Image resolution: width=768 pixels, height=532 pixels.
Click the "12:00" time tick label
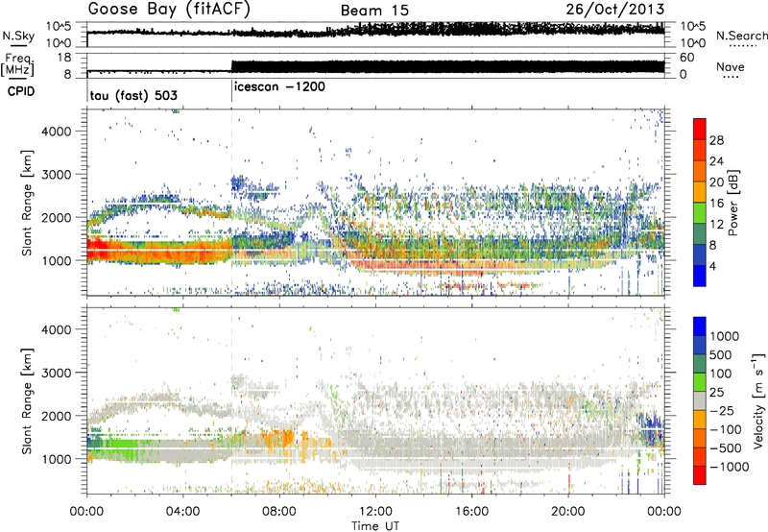click(x=375, y=512)
